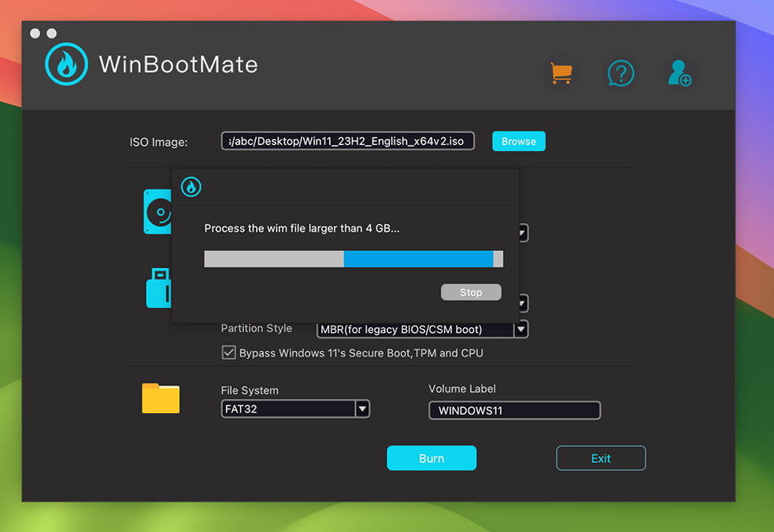The height and width of the screenshot is (532, 774).
Task: Click Exit to quit WinBootMate
Action: [x=601, y=458]
